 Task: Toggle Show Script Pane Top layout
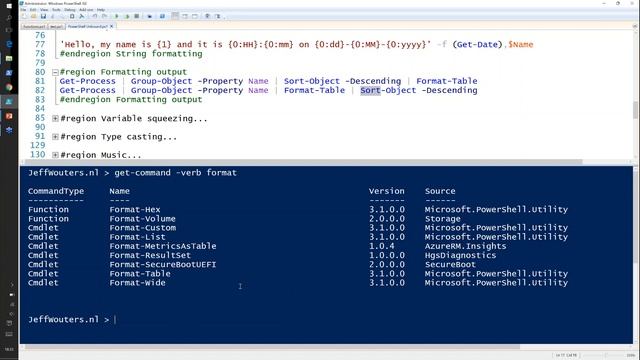[x=175, y=16]
